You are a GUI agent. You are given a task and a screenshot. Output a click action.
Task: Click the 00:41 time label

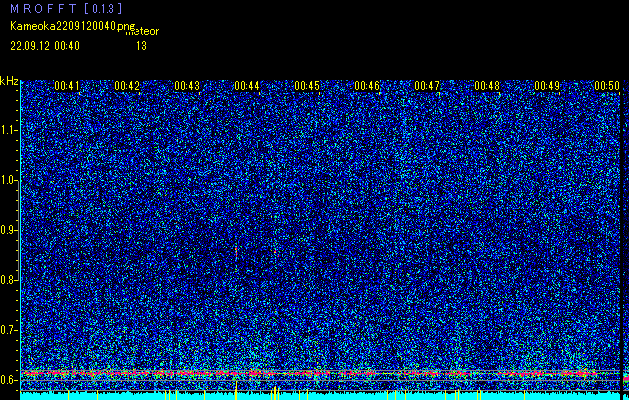[x=67, y=86]
